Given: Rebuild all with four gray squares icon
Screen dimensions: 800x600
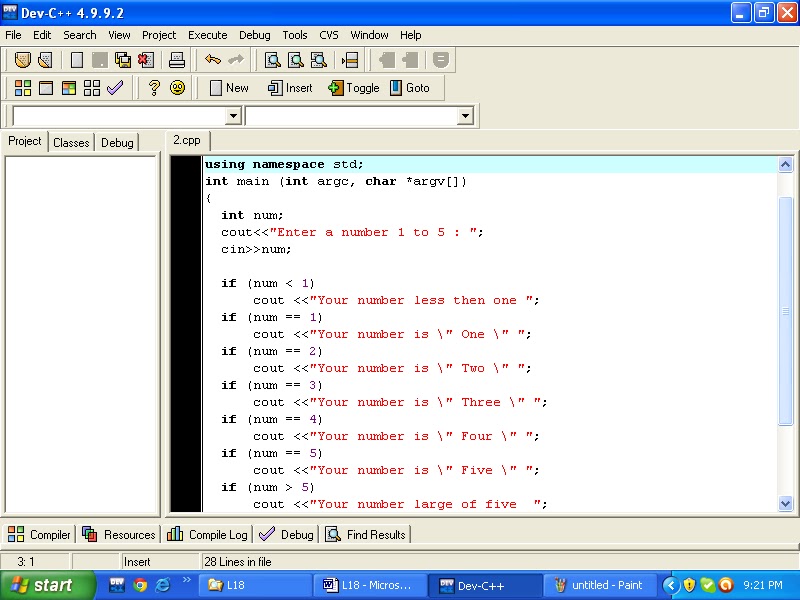Looking at the screenshot, I should 92,88.
